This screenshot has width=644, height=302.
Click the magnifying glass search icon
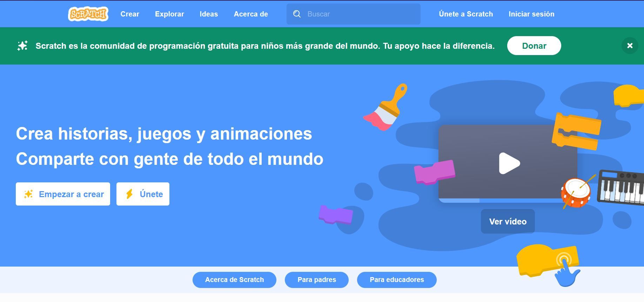297,14
